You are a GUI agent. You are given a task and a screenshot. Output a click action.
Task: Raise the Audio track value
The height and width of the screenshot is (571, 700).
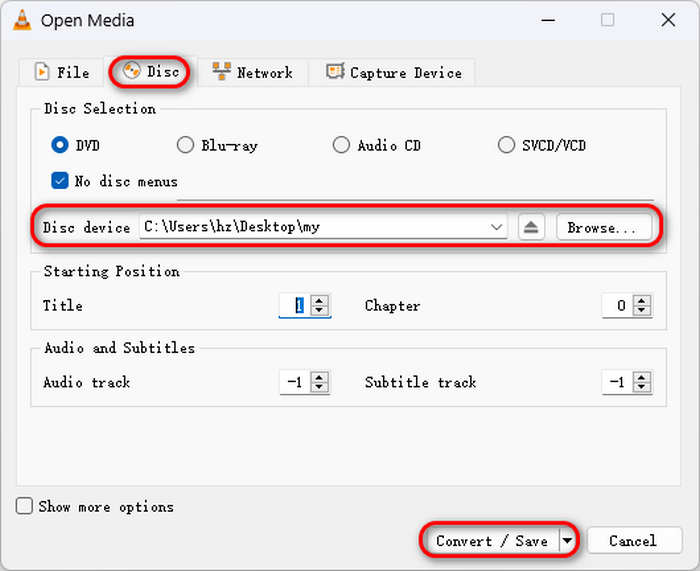[x=319, y=377]
